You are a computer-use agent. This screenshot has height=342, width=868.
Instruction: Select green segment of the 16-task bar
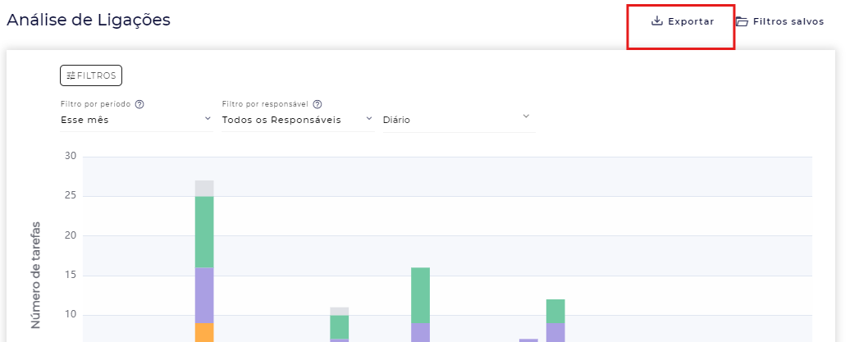[420, 294]
